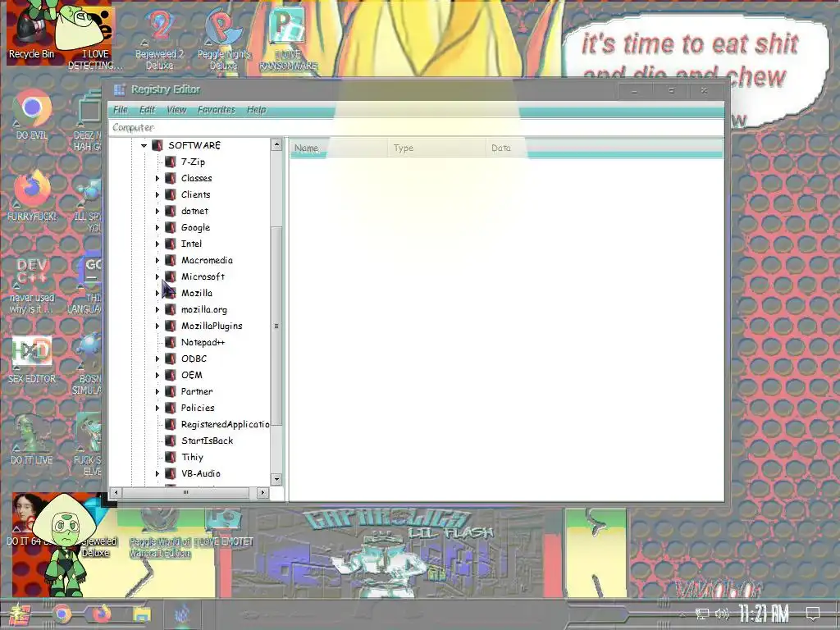
Task: Open the Help menu
Action: 256,110
